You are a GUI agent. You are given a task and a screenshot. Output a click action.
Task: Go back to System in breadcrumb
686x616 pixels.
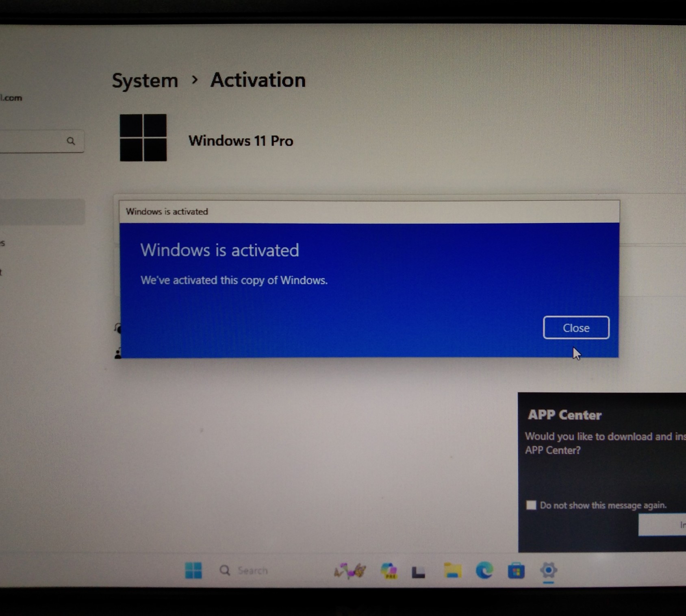(145, 81)
